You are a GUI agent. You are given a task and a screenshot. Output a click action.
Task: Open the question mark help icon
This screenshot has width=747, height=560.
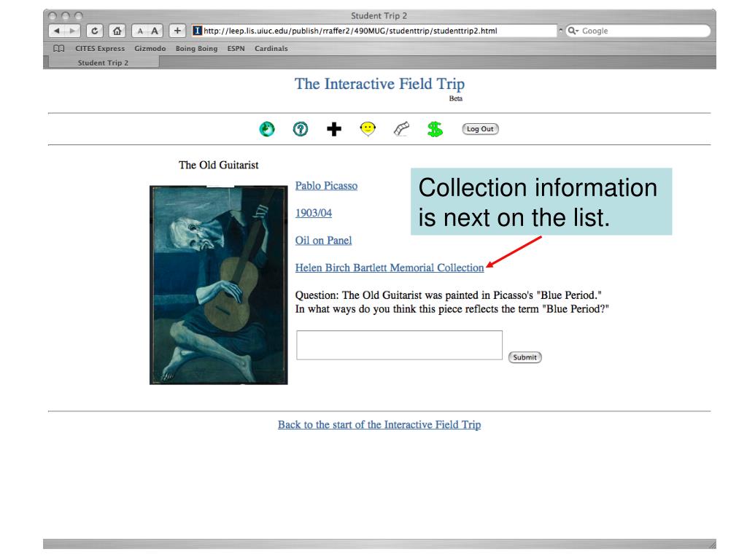pyautogui.click(x=300, y=129)
